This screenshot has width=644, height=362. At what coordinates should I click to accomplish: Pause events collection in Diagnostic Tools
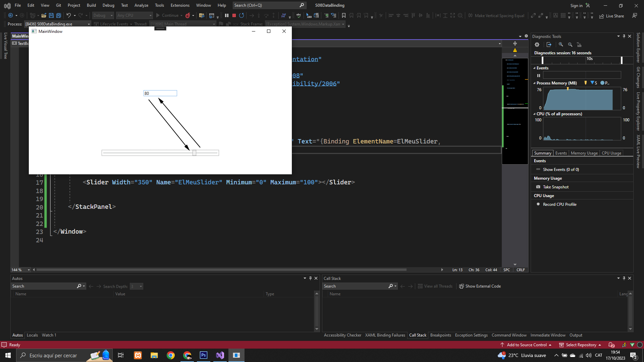pyautogui.click(x=539, y=75)
